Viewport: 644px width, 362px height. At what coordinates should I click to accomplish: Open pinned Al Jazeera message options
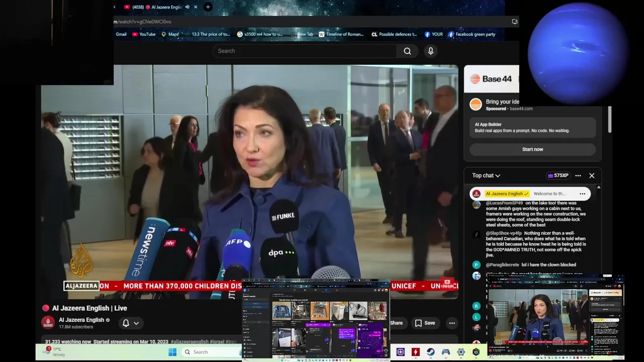(582, 194)
